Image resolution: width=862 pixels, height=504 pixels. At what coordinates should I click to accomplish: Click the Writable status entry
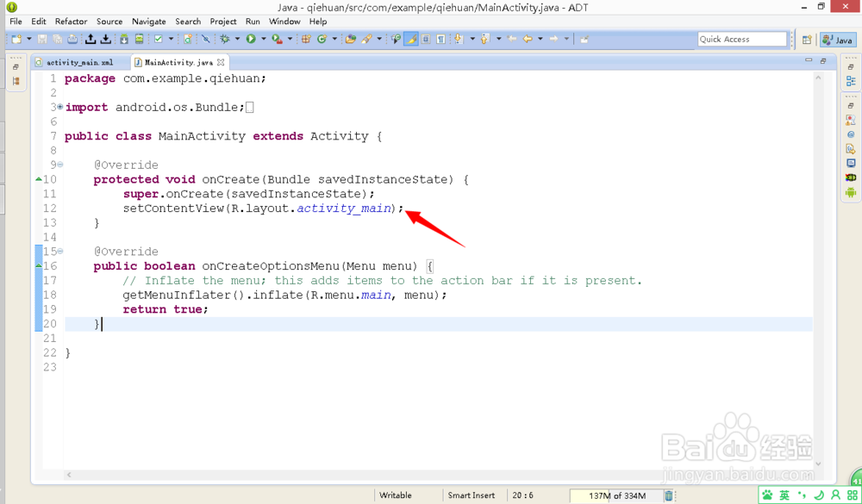(x=396, y=495)
